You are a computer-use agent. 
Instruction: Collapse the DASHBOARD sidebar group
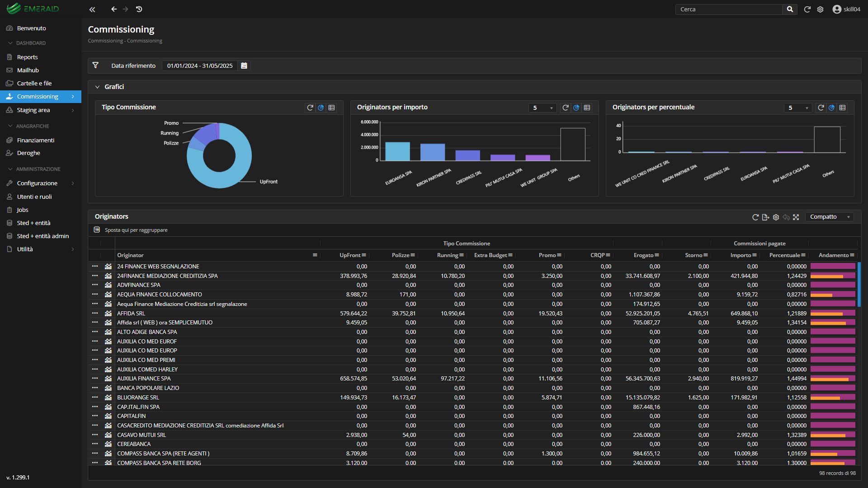tap(10, 43)
